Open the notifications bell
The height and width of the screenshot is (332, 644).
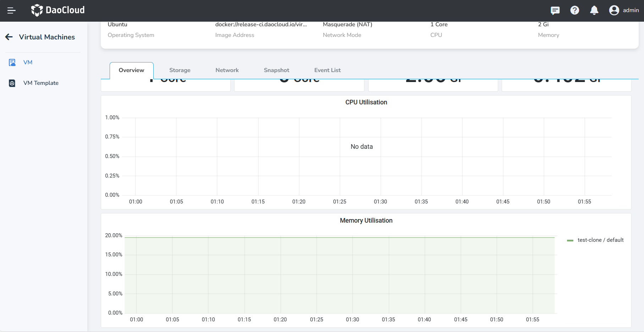pyautogui.click(x=594, y=11)
